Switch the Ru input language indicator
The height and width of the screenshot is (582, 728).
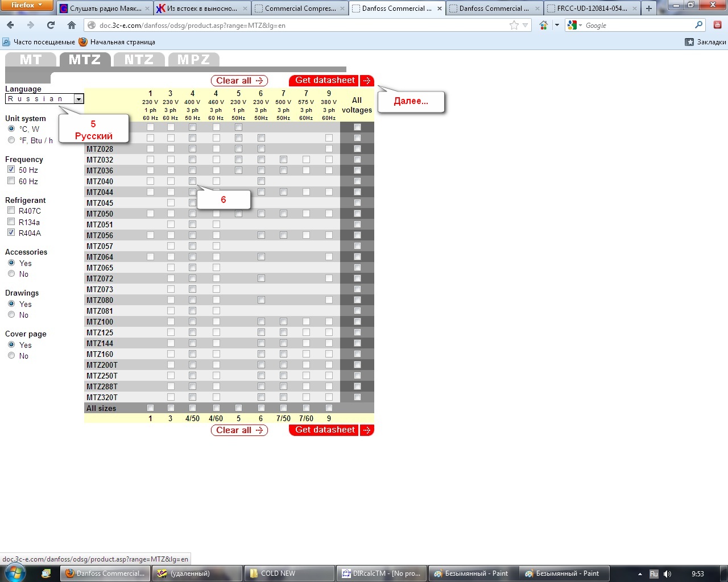[x=654, y=574]
